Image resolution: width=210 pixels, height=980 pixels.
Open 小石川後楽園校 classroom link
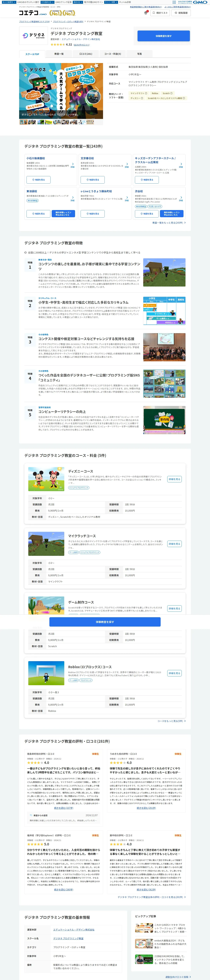(35, 158)
